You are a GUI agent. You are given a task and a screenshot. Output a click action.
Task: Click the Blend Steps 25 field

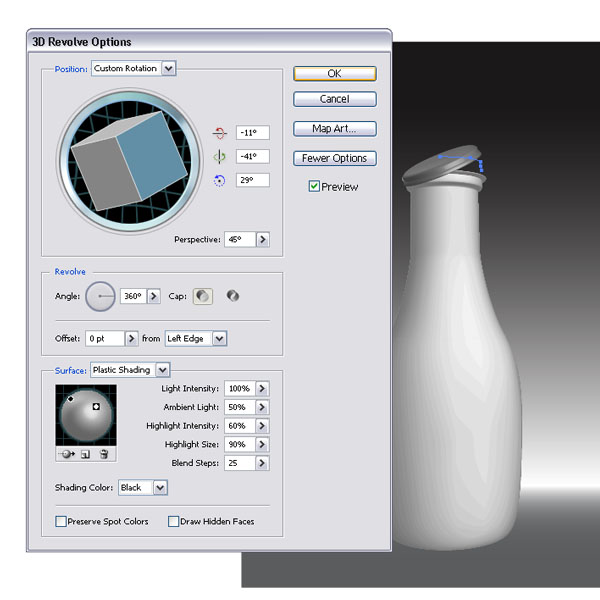(x=240, y=463)
